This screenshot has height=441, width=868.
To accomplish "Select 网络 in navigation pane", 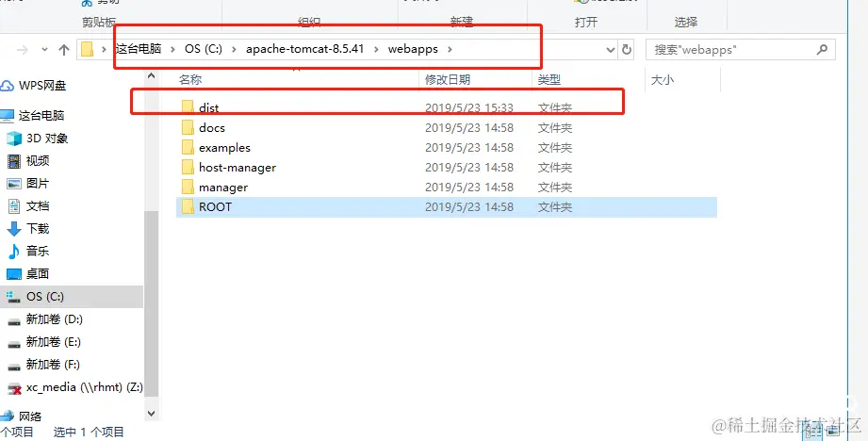I will click(30, 416).
